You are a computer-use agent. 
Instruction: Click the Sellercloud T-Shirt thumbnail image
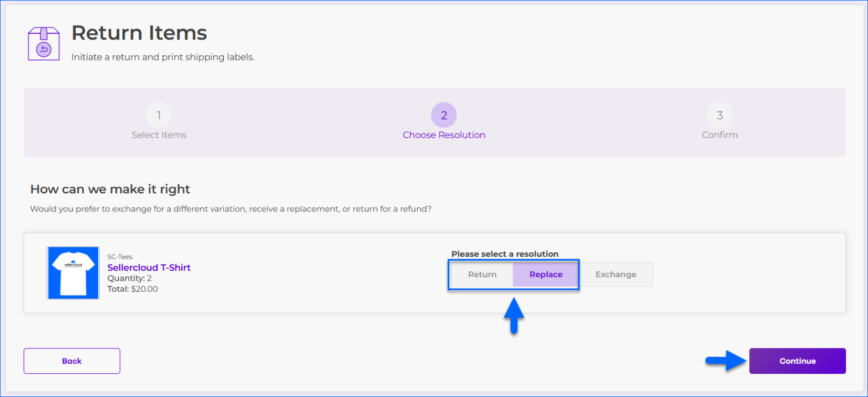(x=72, y=273)
